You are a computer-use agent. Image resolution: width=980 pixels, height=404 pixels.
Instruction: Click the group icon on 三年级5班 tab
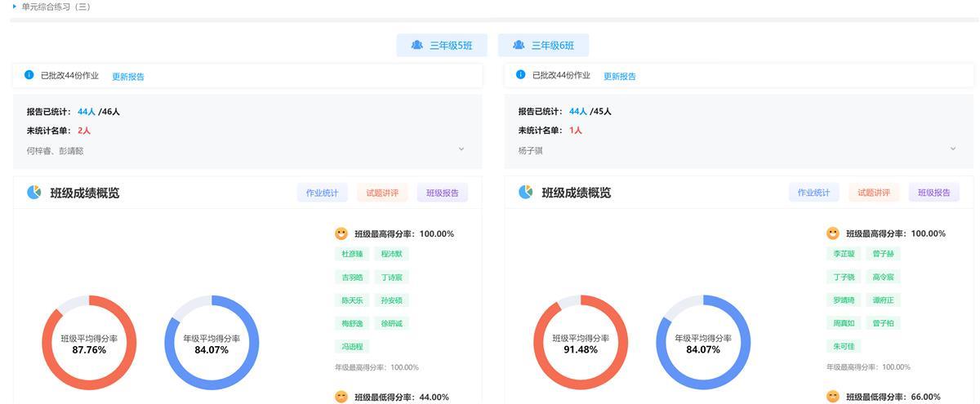417,46
